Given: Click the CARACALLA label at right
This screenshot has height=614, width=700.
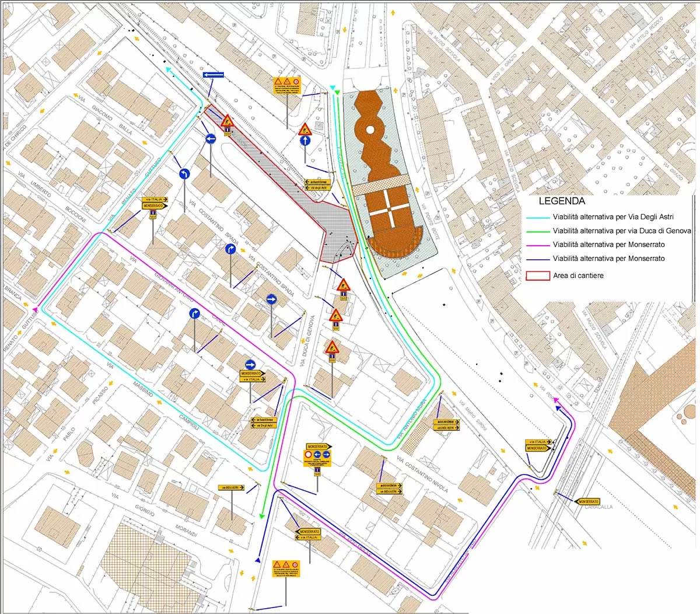Looking at the screenshot, I should coord(598,507).
